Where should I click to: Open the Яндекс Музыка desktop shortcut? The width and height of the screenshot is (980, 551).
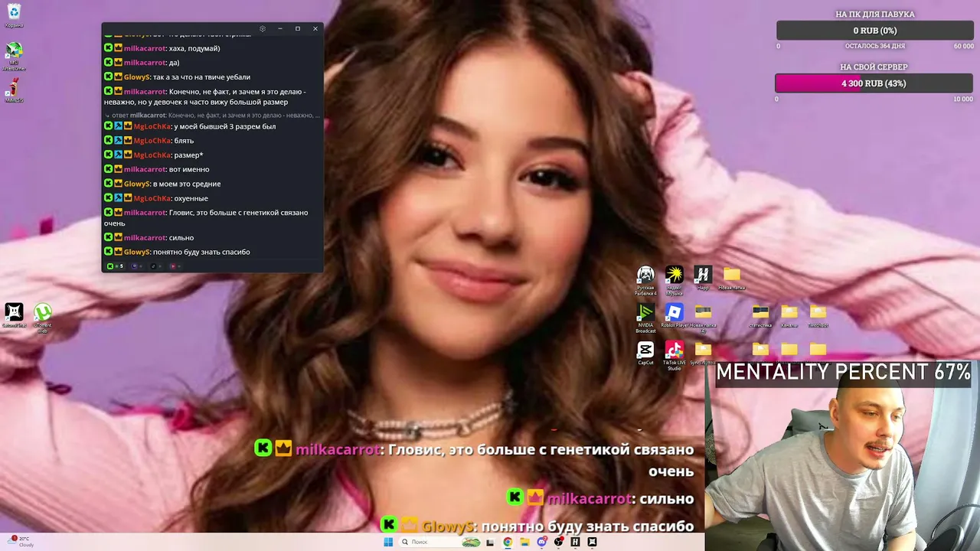click(x=674, y=280)
